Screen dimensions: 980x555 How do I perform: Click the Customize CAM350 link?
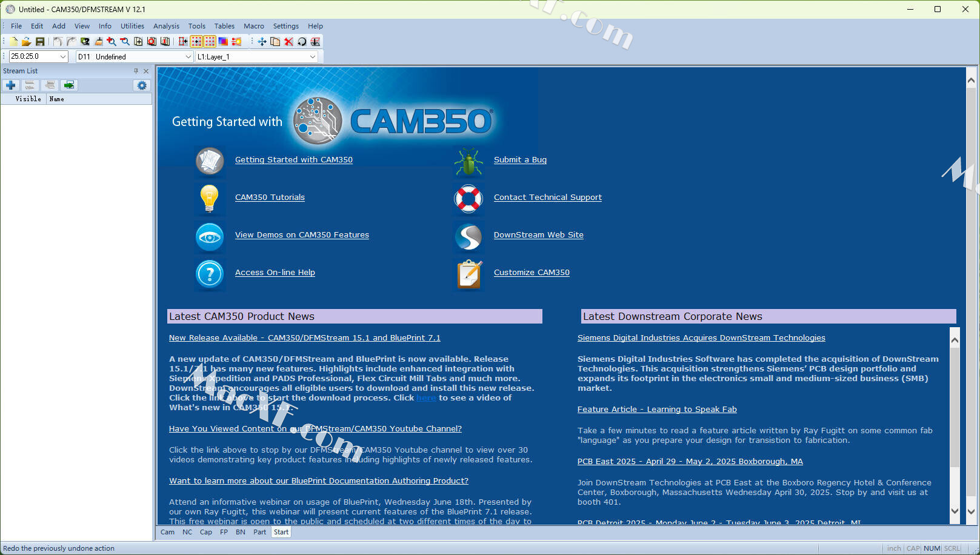pos(532,273)
